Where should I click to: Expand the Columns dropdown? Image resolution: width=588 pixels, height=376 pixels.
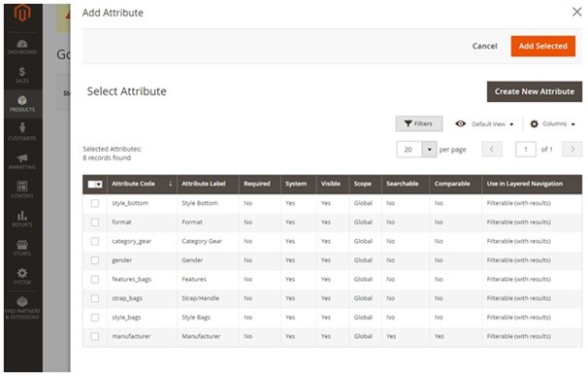(573, 124)
